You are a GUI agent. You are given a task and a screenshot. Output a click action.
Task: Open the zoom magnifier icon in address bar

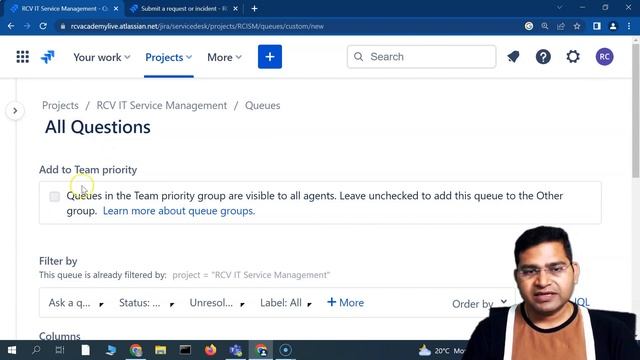pyautogui.click(x=544, y=26)
